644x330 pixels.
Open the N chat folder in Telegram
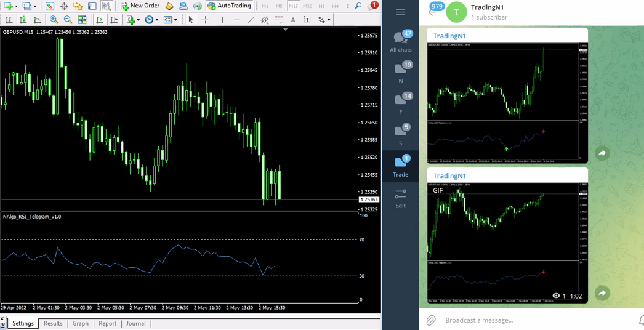click(400, 73)
